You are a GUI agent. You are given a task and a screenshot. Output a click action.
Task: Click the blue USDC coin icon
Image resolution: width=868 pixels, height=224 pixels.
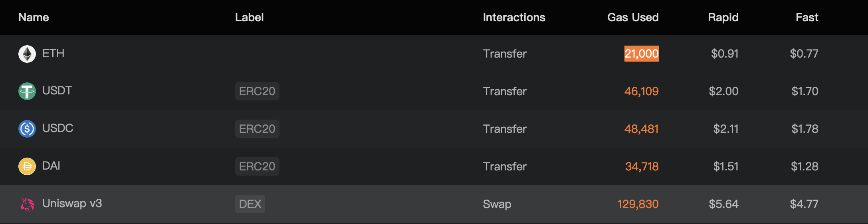(x=27, y=129)
